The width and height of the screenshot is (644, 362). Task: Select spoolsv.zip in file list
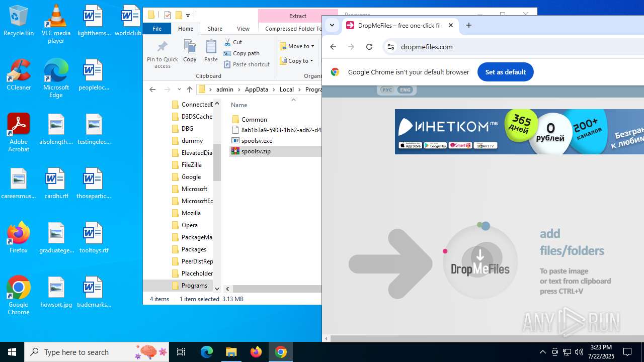click(x=256, y=151)
